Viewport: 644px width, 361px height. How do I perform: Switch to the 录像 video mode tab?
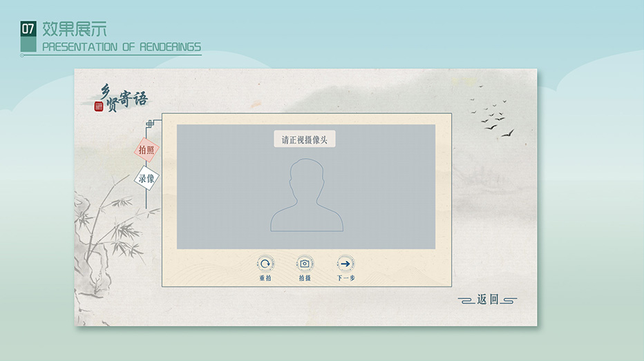(146, 178)
